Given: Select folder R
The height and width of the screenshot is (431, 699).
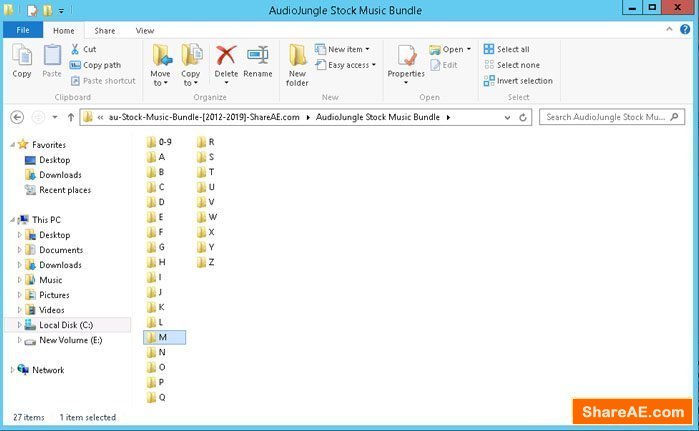Looking at the screenshot, I should coord(206,142).
